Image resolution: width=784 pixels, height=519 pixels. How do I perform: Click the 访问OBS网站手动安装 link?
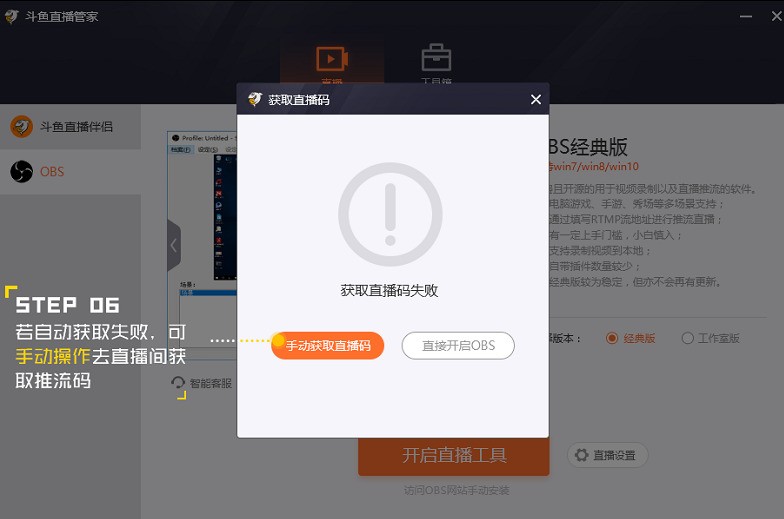(x=454, y=490)
